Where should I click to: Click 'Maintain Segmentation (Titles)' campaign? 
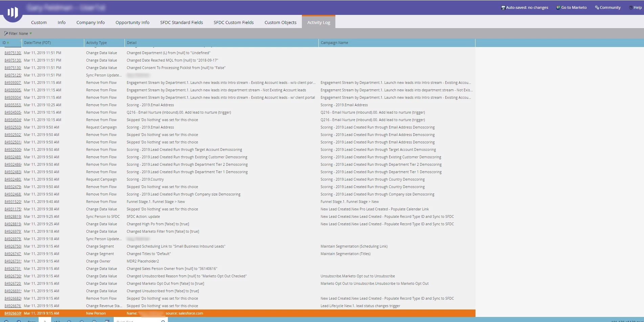click(346, 254)
